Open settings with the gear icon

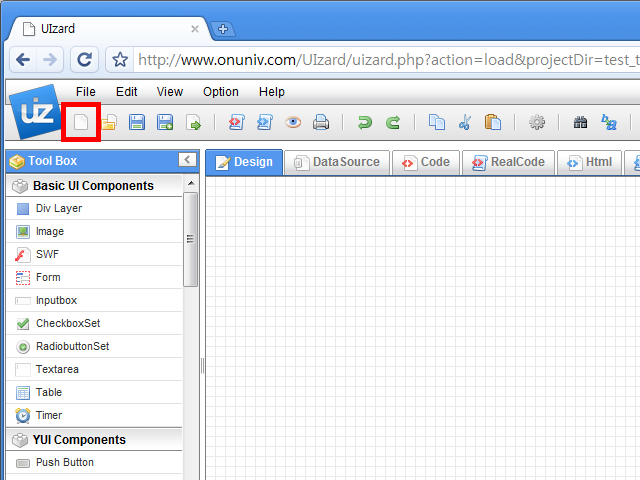point(537,123)
